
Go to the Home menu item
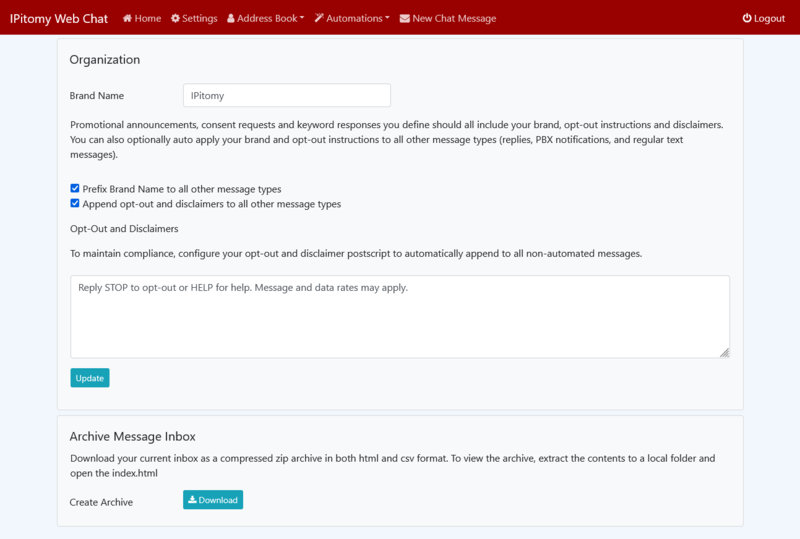(x=147, y=18)
